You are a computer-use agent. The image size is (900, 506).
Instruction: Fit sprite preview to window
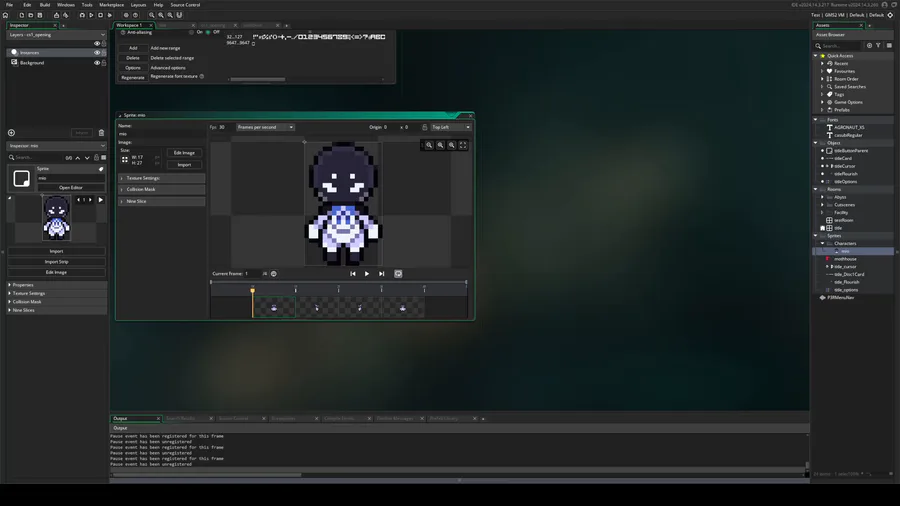coord(463,145)
